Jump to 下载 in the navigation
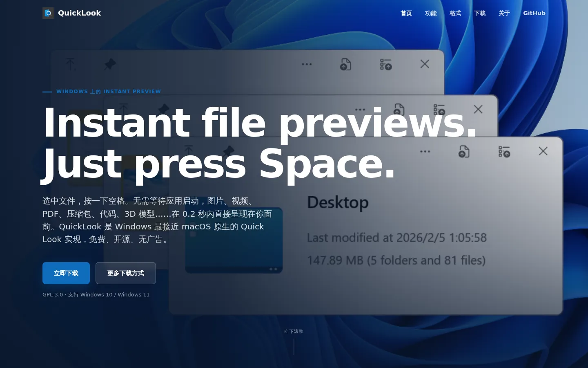This screenshot has height=368, width=588. [x=480, y=13]
